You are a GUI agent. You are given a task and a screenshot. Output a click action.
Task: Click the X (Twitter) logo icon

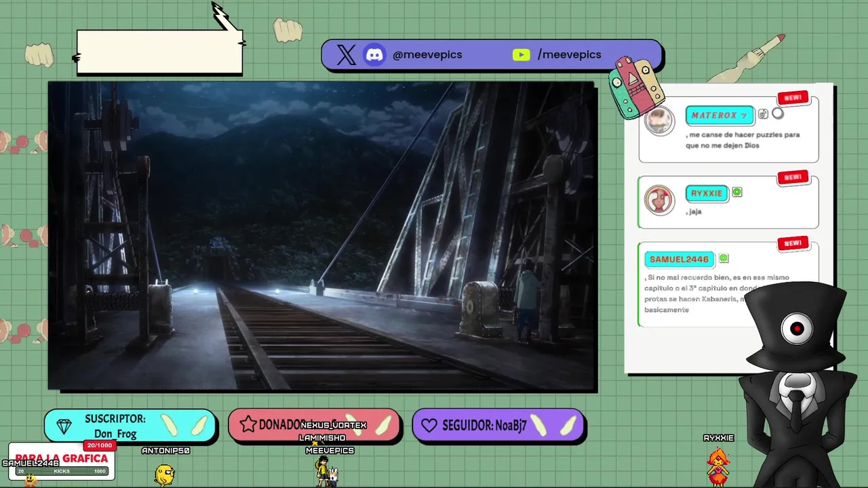346,55
